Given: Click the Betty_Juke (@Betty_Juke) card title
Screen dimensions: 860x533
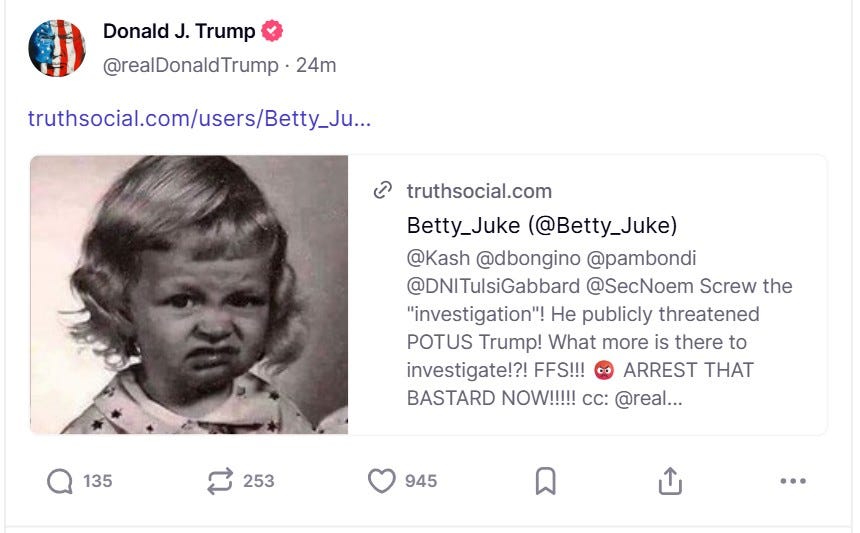Looking at the screenshot, I should 542,225.
